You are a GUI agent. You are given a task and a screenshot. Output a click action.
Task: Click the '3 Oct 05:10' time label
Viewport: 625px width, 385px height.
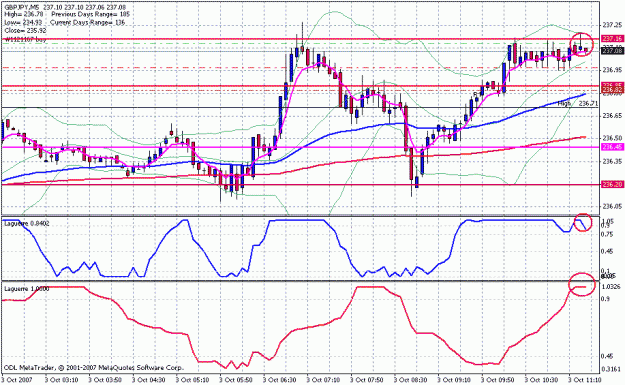(193, 380)
